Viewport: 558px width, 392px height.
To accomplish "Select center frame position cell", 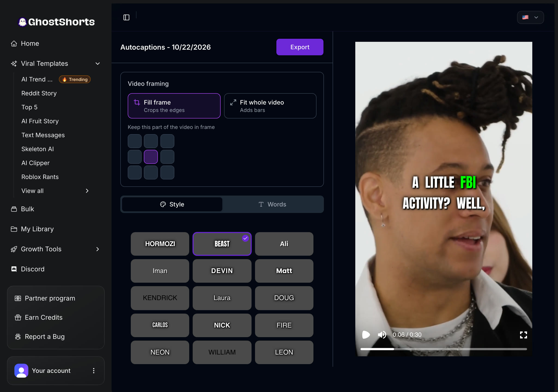I will click(151, 157).
